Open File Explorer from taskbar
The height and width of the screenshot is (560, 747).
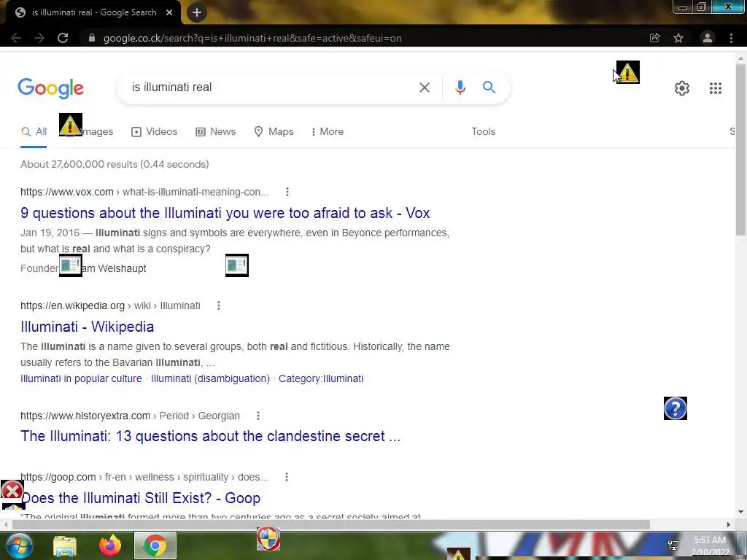click(65, 546)
